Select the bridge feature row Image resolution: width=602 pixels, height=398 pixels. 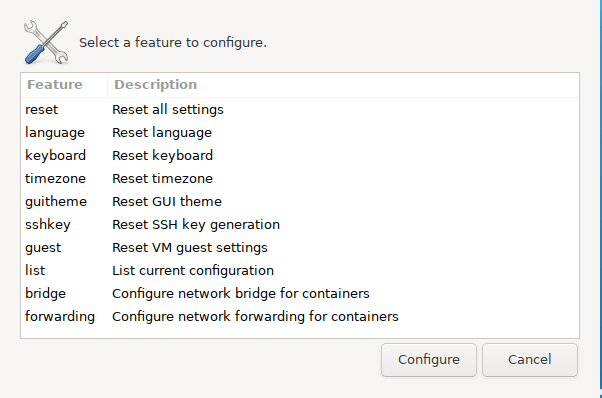300,294
